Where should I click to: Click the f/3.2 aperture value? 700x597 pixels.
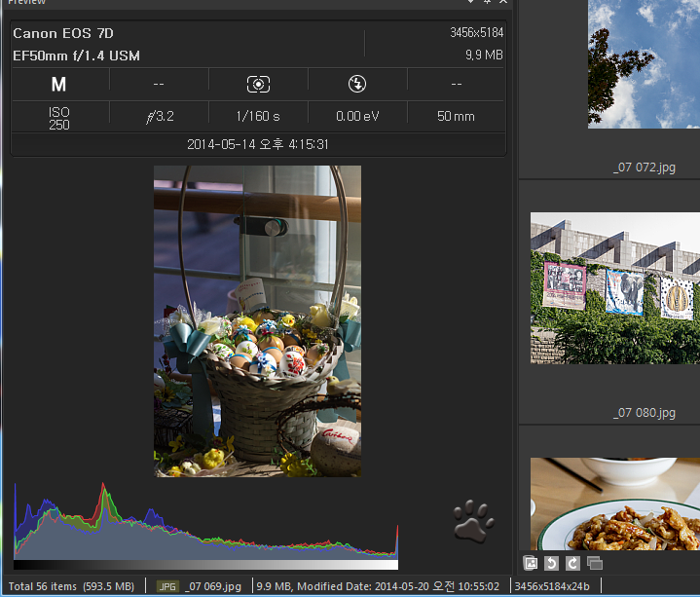point(160,117)
